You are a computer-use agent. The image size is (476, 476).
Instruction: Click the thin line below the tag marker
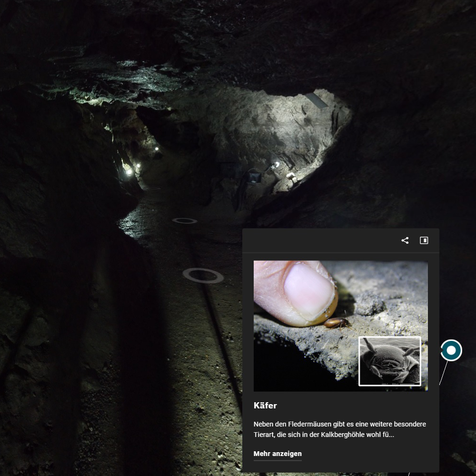(444, 373)
